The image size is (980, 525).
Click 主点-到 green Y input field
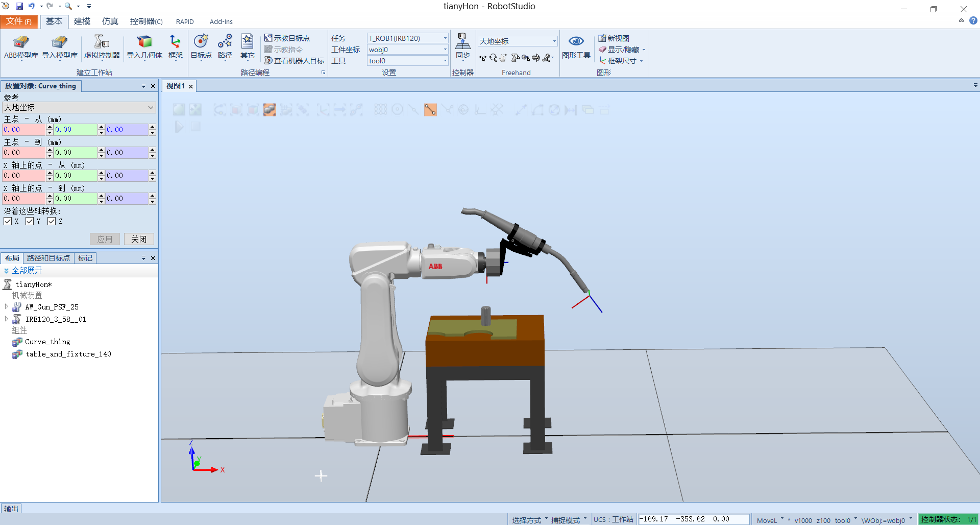76,153
